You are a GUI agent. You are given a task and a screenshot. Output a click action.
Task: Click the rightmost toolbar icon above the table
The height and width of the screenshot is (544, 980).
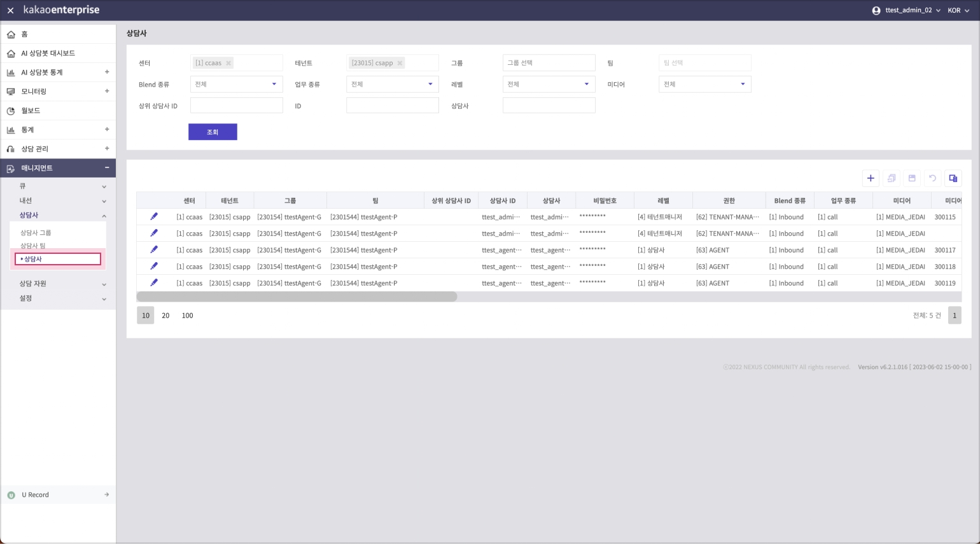coord(953,178)
